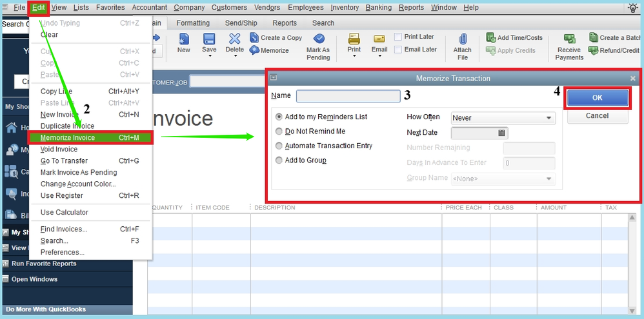Image resolution: width=644 pixels, height=319 pixels.
Task: Click the Apply Credits toolbar icon
Action: coord(491,50)
